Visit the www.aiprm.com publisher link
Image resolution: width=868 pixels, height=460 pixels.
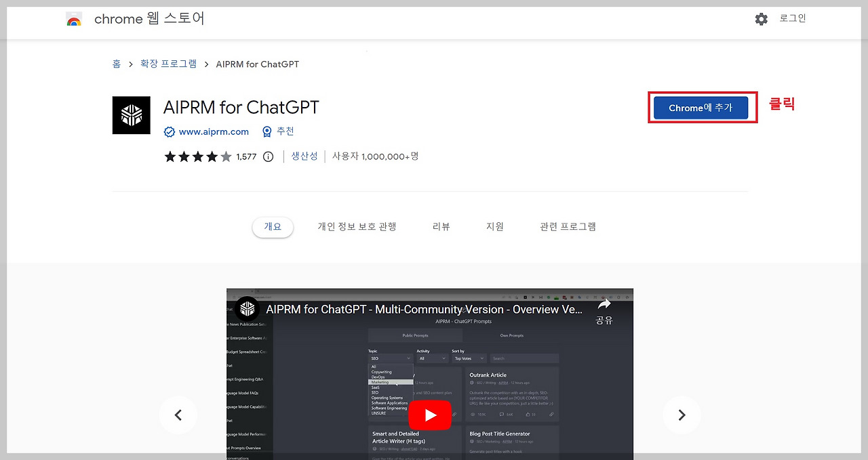tap(214, 131)
